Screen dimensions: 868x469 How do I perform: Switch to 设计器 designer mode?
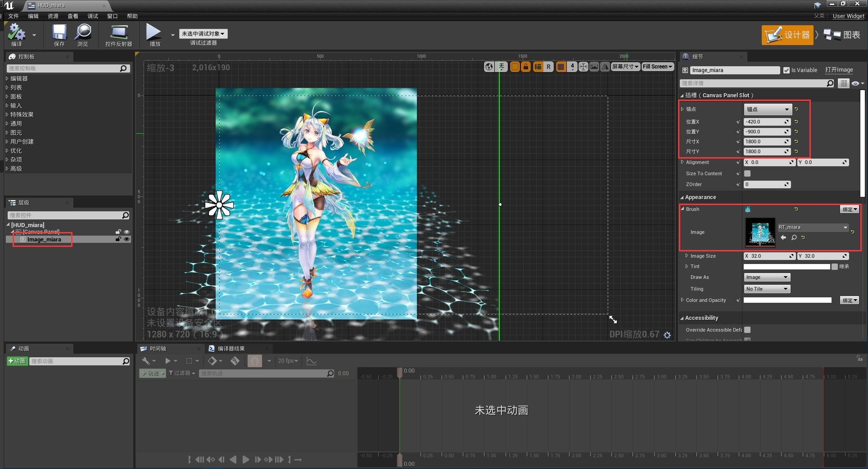pos(787,35)
